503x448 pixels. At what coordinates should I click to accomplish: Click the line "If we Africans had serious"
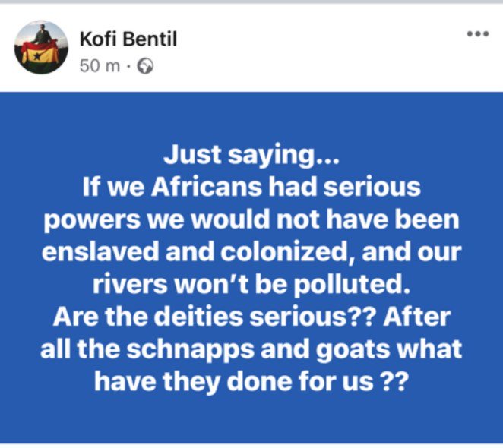(x=251, y=185)
